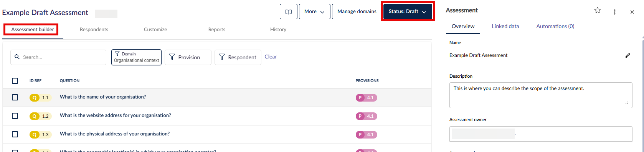This screenshot has height=152, width=644.
Task: Check the box for question 1.3
Action: coord(15,134)
